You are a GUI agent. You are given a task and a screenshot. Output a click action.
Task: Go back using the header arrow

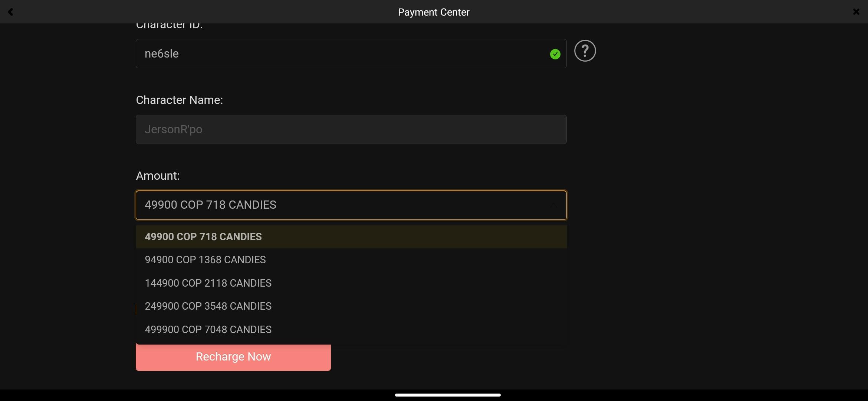(x=10, y=12)
